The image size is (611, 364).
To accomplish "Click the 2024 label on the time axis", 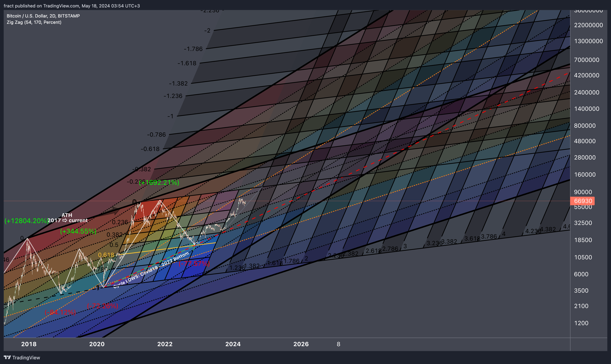I will click(x=233, y=344).
